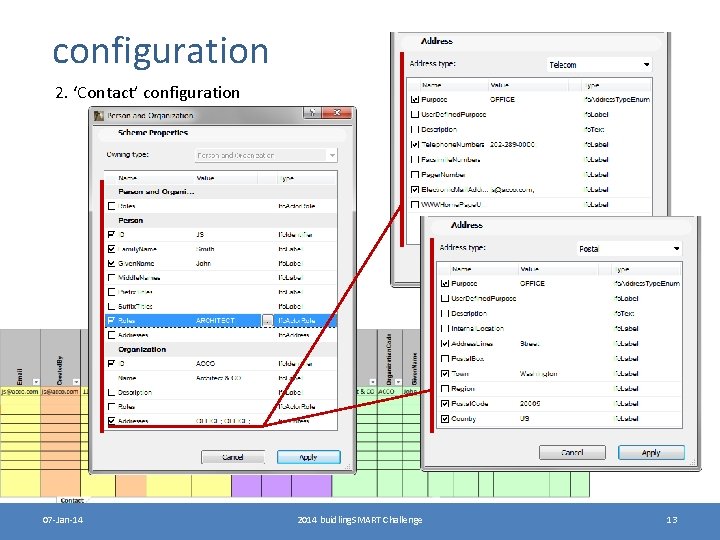Open the Email column filter arrow
The height and width of the screenshot is (540, 720).
(x=36, y=382)
